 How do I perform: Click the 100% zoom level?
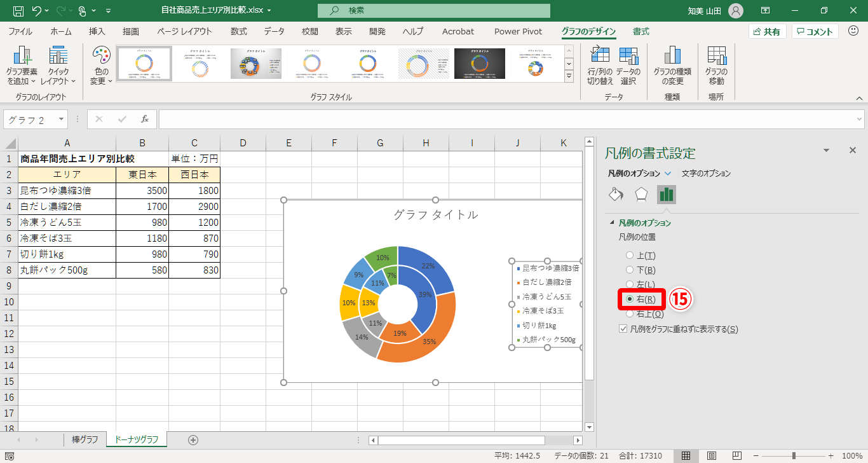[x=851, y=456]
